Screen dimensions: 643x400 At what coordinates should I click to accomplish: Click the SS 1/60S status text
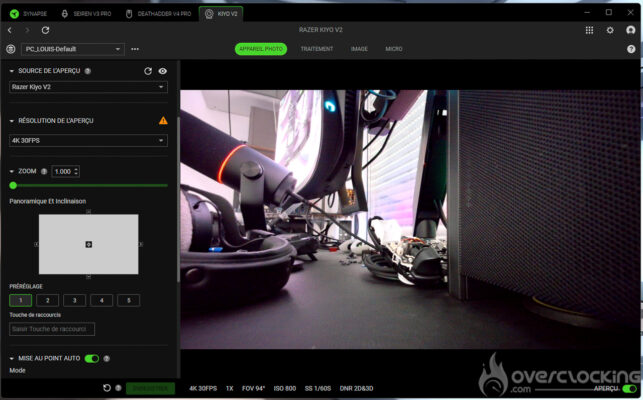click(318, 389)
